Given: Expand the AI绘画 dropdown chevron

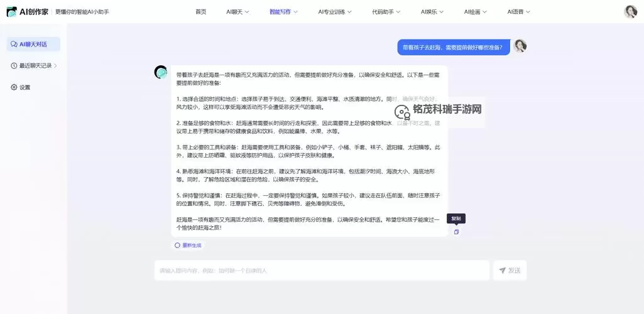Looking at the screenshot, I should tap(484, 12).
